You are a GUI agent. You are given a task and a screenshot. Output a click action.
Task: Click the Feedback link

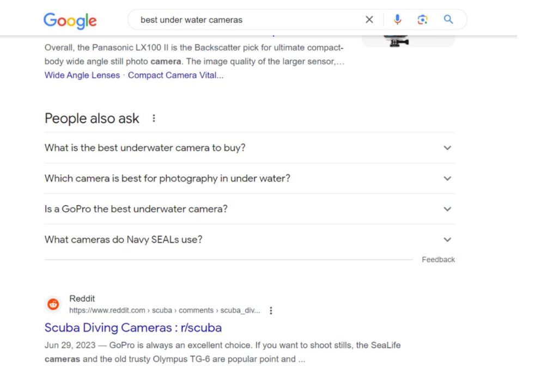[x=438, y=260]
